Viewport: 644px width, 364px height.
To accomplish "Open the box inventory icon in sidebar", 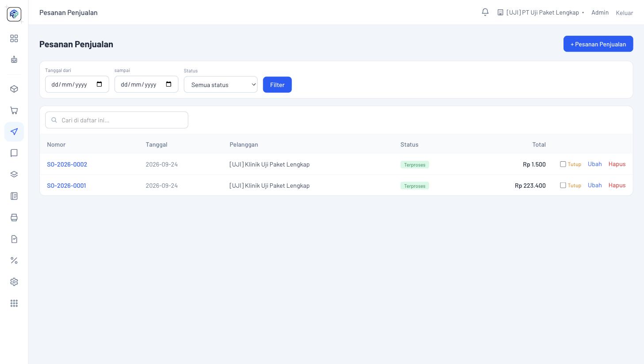I will [x=14, y=89].
